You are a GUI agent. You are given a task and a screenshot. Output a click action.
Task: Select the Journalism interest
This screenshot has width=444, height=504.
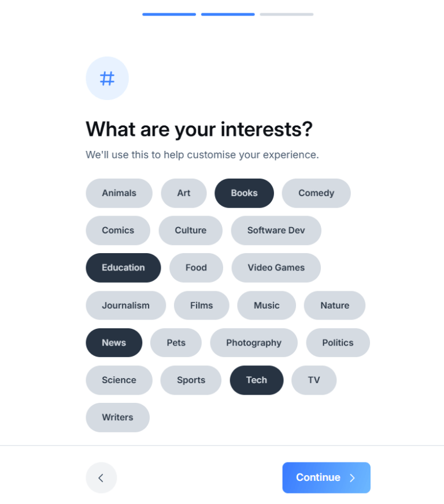[x=125, y=305]
